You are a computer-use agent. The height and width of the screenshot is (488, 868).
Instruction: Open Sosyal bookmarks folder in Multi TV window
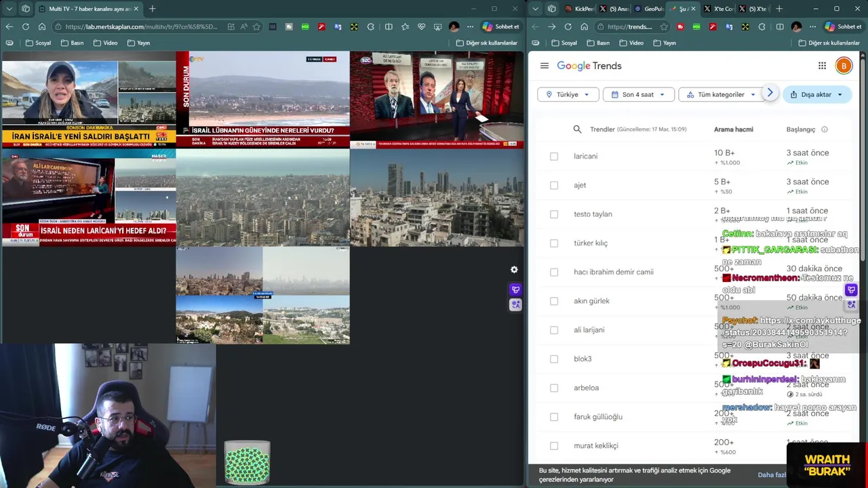[38, 43]
